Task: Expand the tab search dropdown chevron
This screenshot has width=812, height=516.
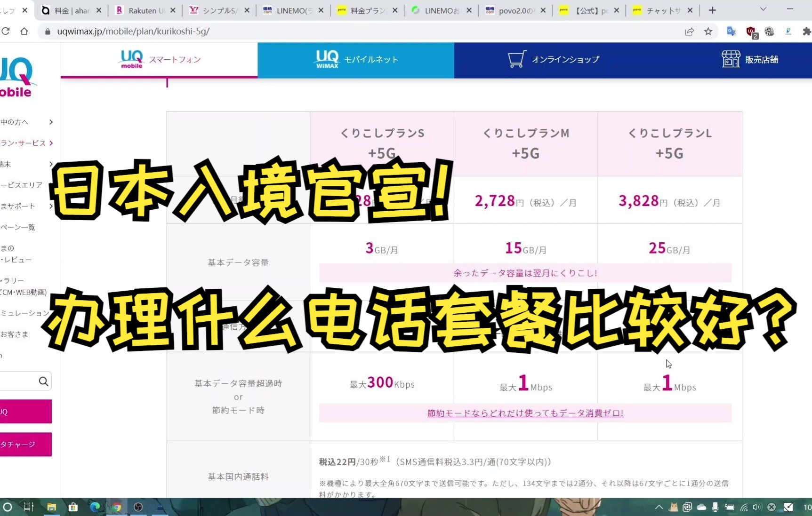Action: point(763,9)
